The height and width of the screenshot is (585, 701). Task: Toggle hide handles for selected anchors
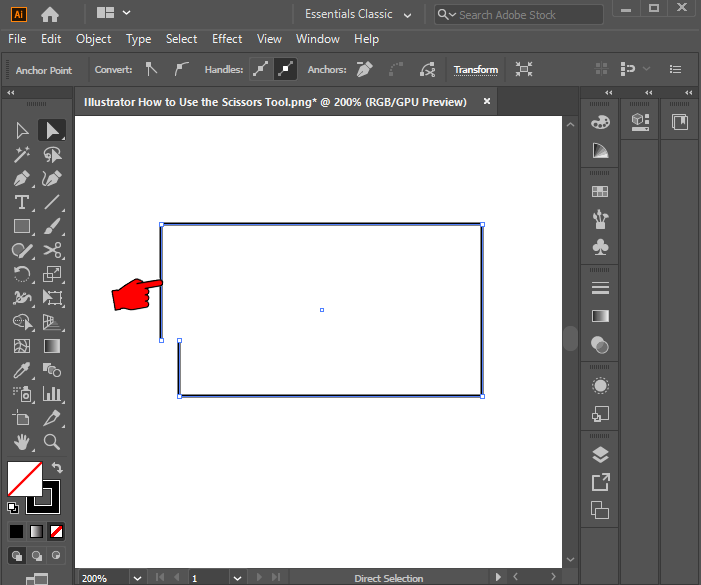285,70
